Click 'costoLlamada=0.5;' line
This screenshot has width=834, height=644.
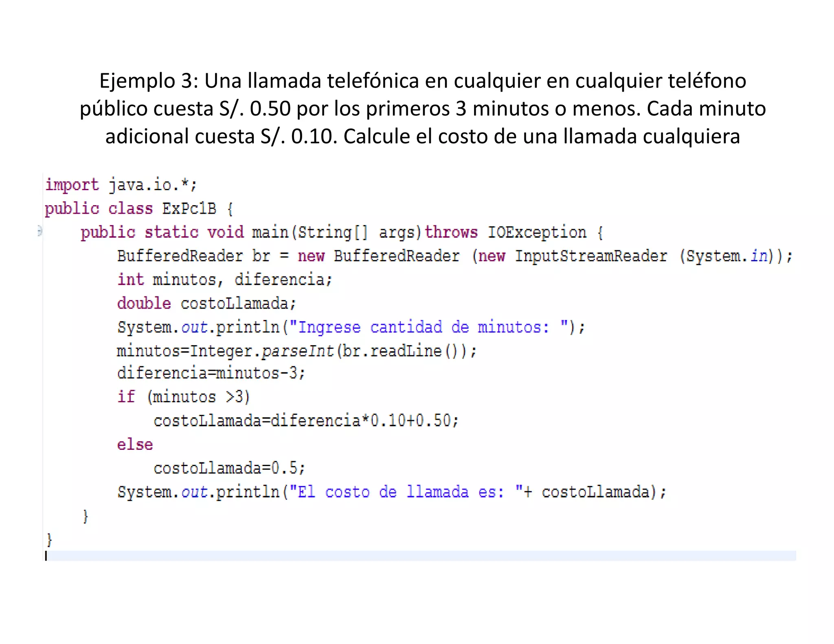[229, 468]
